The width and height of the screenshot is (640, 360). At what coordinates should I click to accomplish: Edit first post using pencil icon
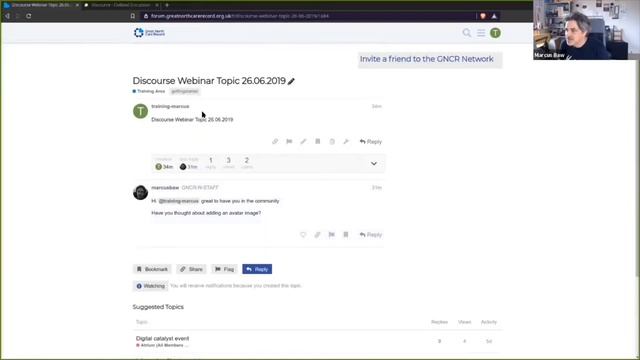click(303, 142)
